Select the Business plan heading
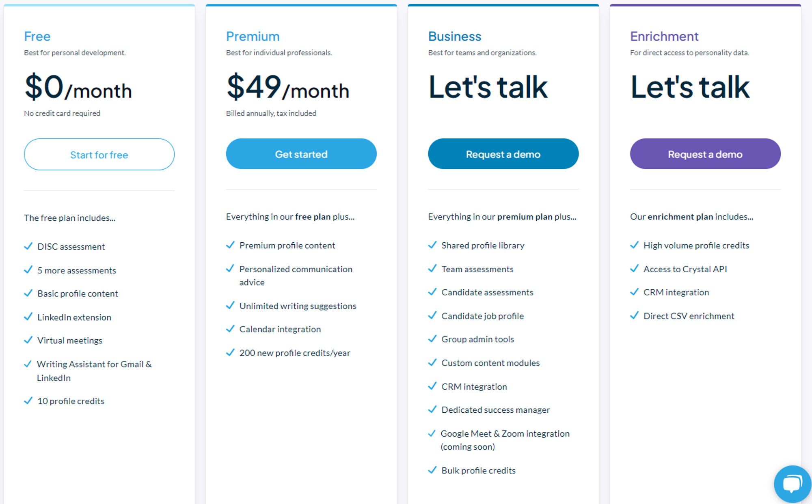Image resolution: width=812 pixels, height=504 pixels. click(x=455, y=37)
